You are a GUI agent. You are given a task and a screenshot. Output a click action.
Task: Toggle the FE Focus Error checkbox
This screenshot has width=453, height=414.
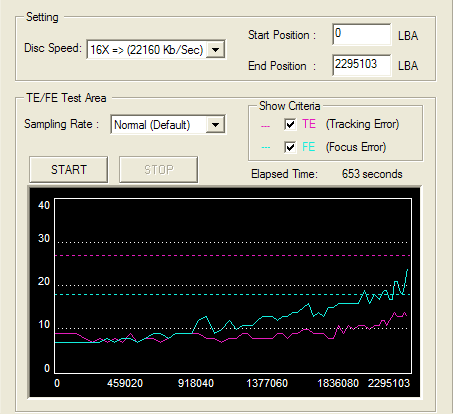(290, 147)
